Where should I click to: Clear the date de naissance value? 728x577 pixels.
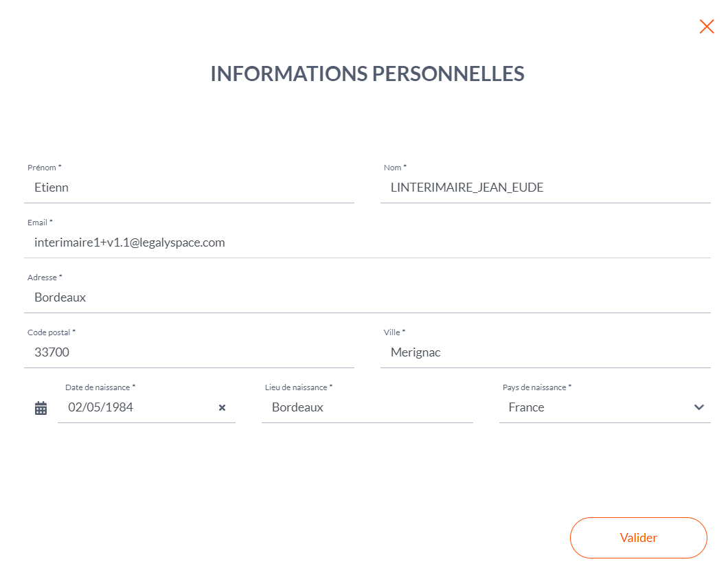(x=222, y=407)
